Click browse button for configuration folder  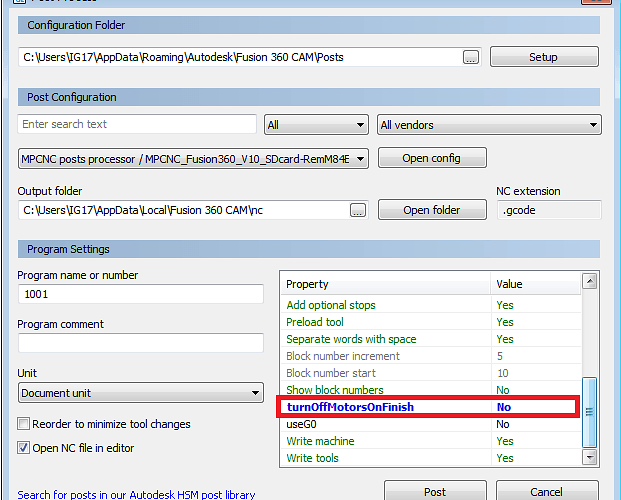click(x=471, y=57)
